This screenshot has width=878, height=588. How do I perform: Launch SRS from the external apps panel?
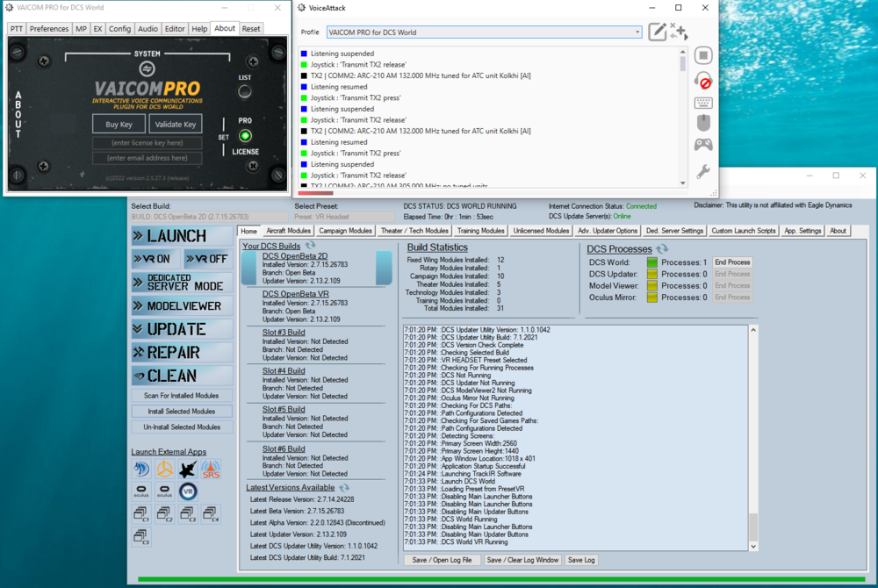click(211, 470)
